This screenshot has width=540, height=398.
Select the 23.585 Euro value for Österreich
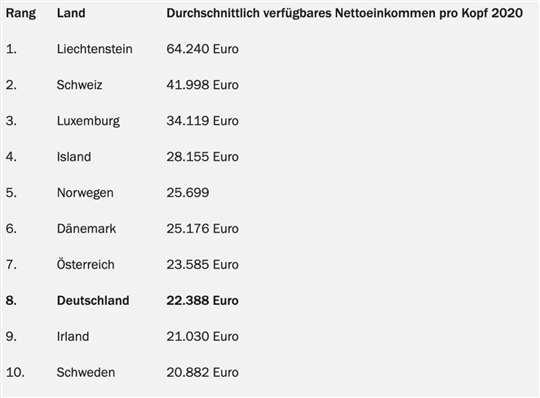[x=202, y=265]
